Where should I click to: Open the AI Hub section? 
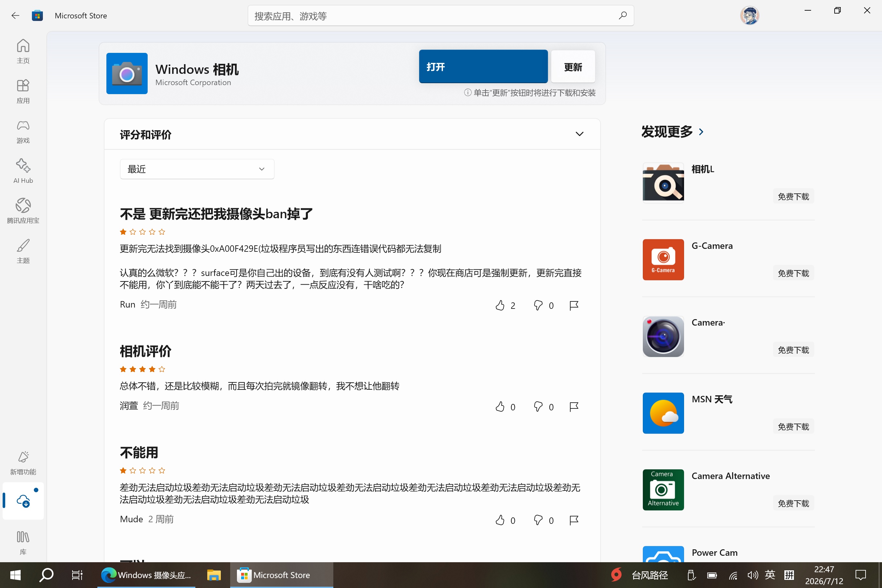click(23, 171)
